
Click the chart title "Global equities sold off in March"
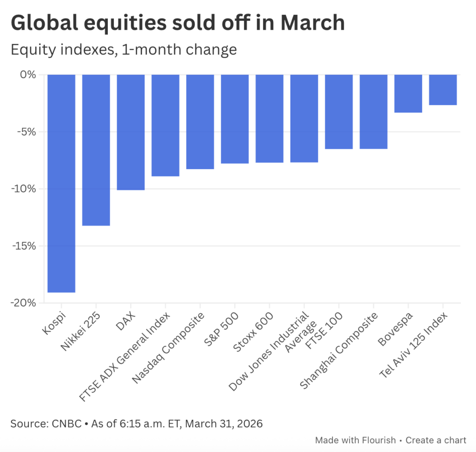point(178,23)
